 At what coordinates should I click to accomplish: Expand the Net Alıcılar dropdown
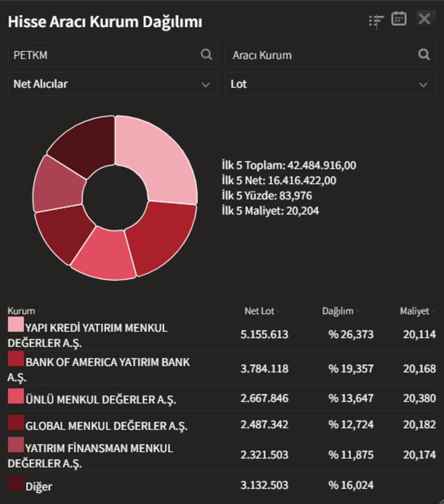click(113, 84)
